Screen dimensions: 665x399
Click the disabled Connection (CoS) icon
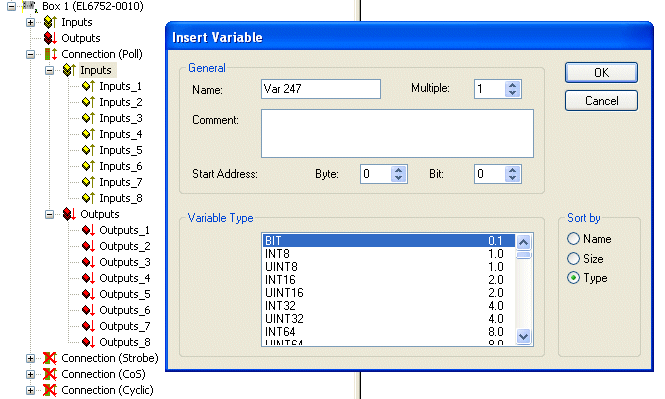[x=50, y=374]
